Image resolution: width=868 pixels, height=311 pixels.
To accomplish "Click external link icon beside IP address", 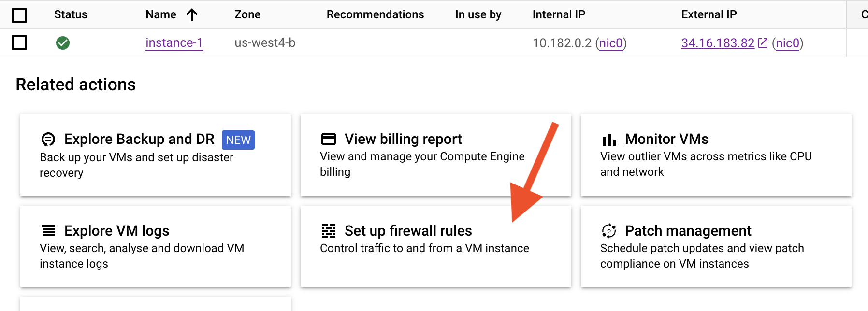I will pyautogui.click(x=763, y=43).
